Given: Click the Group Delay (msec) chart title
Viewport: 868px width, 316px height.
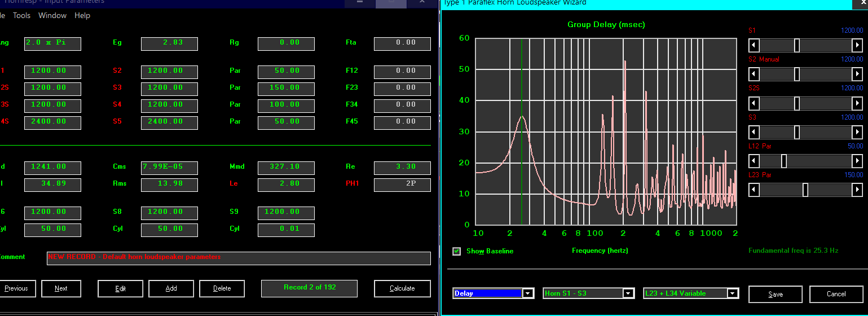Looking at the screenshot, I should tap(606, 24).
